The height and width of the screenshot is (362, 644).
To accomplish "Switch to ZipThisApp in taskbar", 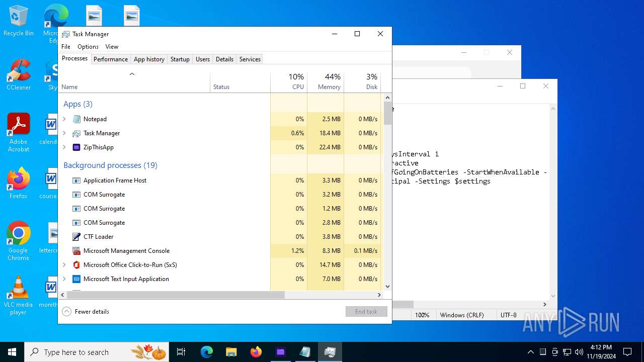I will pyautogui.click(x=281, y=352).
